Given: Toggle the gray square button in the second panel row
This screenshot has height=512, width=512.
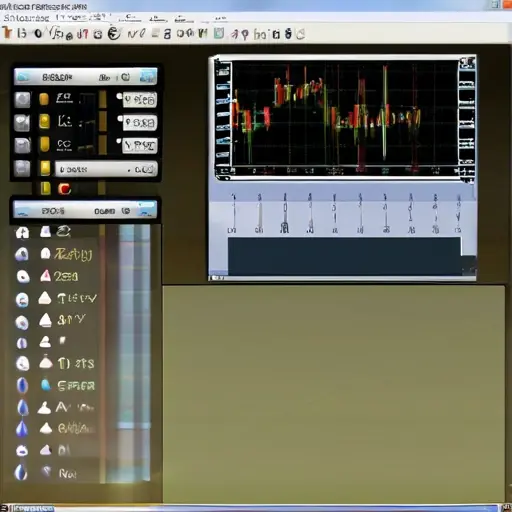Looking at the screenshot, I should 22,122.
